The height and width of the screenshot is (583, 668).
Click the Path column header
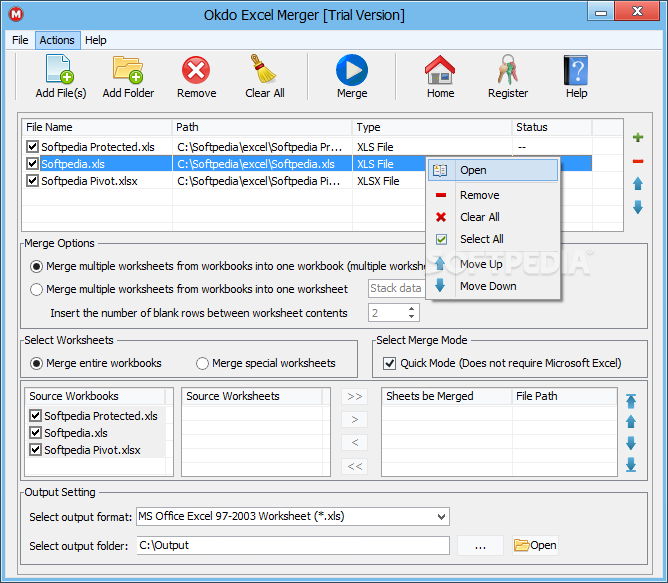[262, 127]
